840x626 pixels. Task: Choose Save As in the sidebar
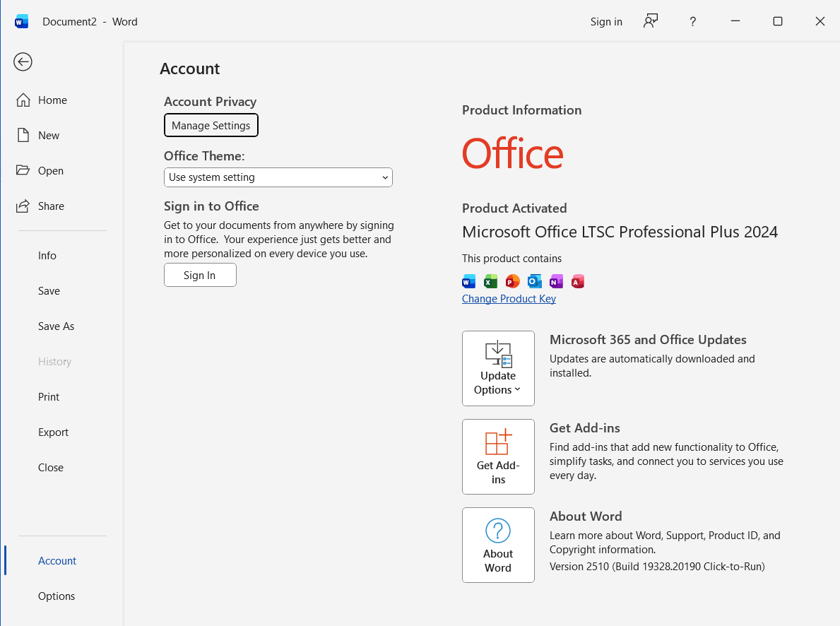pos(57,326)
